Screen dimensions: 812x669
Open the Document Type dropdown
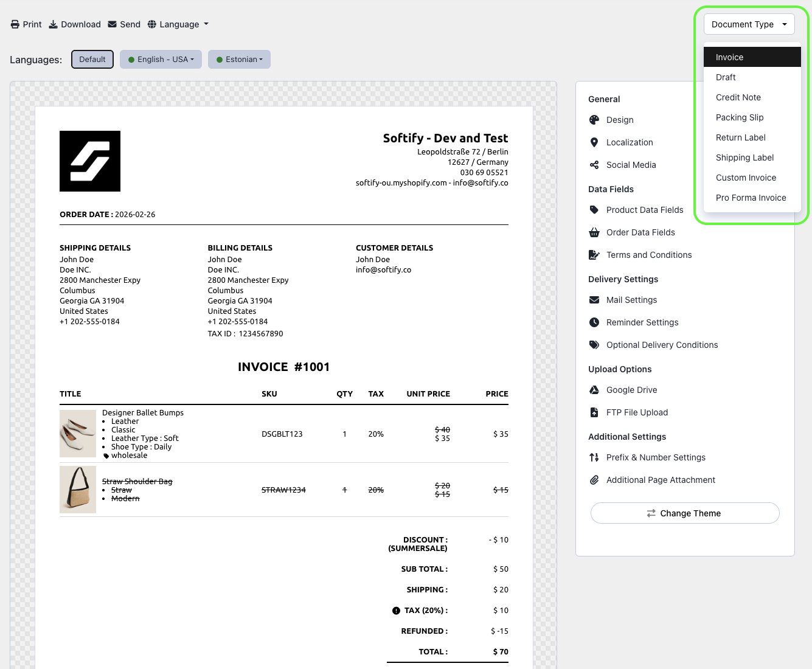pos(749,24)
